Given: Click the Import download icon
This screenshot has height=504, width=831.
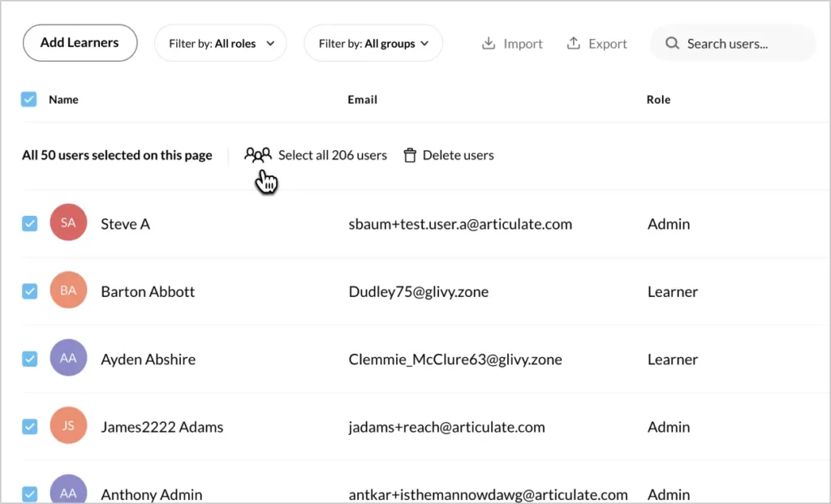Looking at the screenshot, I should pyautogui.click(x=489, y=44).
